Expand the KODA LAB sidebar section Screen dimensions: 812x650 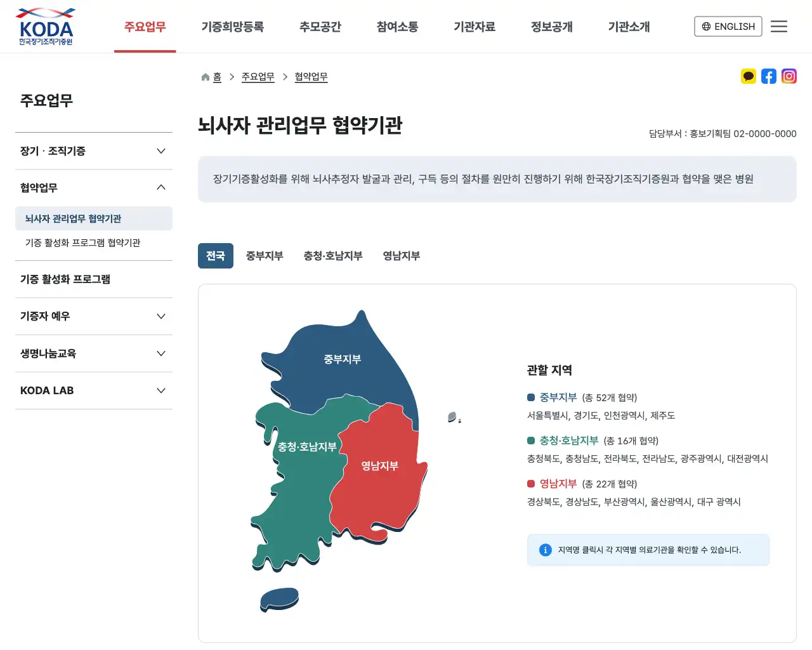tap(161, 390)
